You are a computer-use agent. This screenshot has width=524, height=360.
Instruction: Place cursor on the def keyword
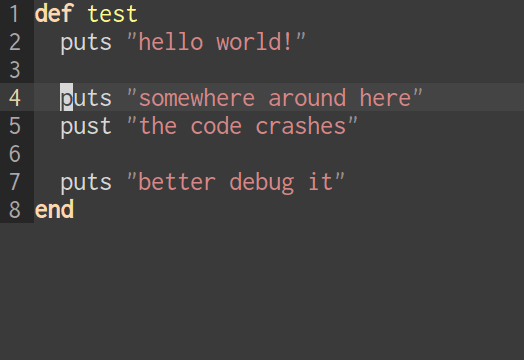54,14
